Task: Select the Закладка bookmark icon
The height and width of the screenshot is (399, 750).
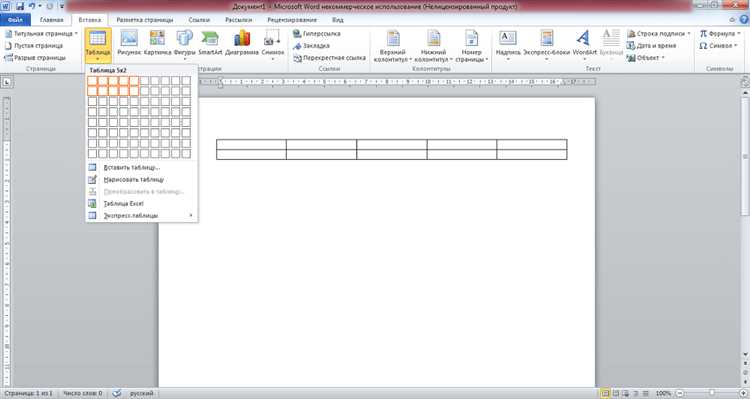Action: (x=297, y=46)
